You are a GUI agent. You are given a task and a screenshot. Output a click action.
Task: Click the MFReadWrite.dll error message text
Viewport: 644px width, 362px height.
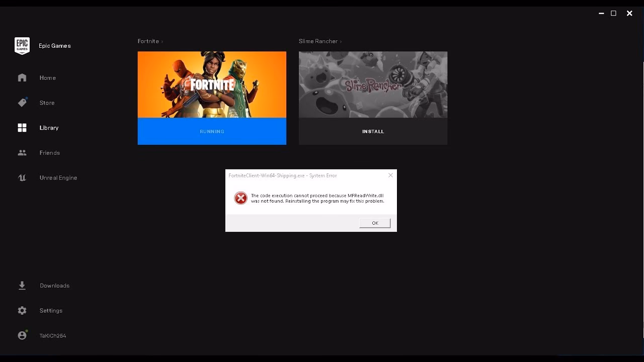[317, 198]
